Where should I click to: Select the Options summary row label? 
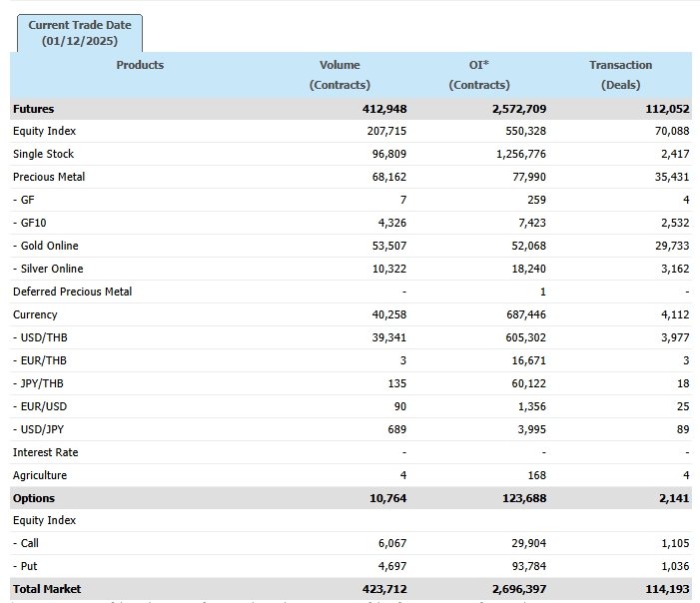tap(34, 498)
